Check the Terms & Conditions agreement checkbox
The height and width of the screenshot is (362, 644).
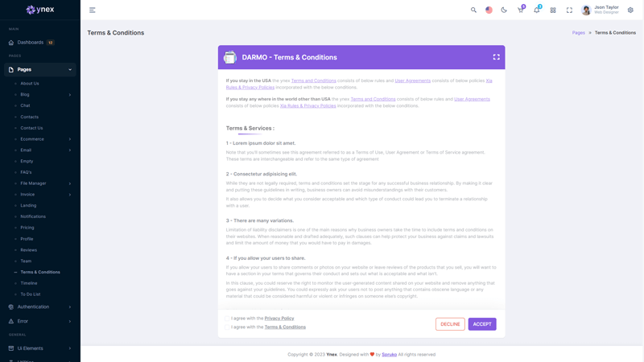point(228,327)
